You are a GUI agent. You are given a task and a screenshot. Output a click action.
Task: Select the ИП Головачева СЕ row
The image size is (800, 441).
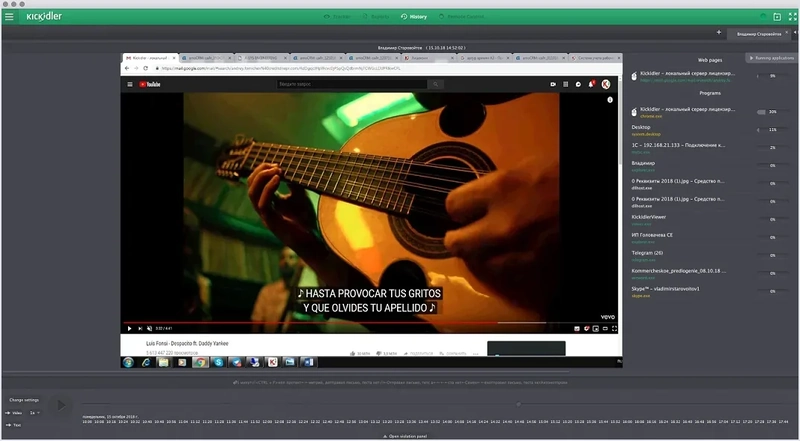710,238
